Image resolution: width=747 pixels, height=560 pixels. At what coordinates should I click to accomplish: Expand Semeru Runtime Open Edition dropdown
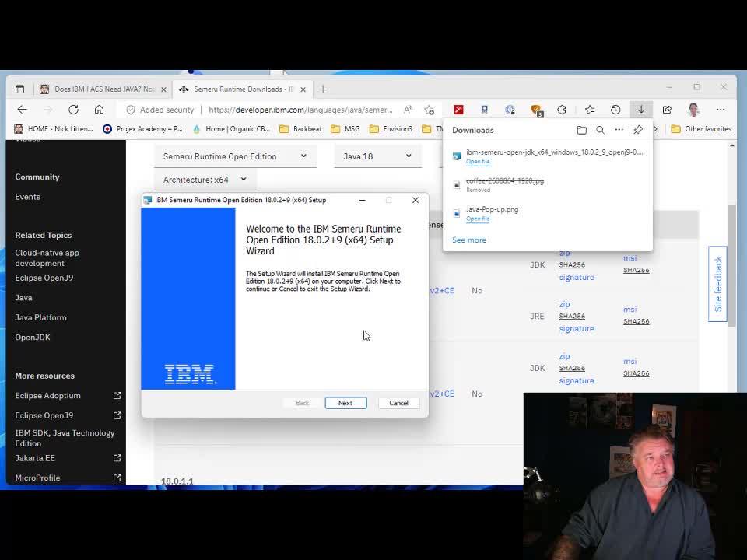pos(235,156)
